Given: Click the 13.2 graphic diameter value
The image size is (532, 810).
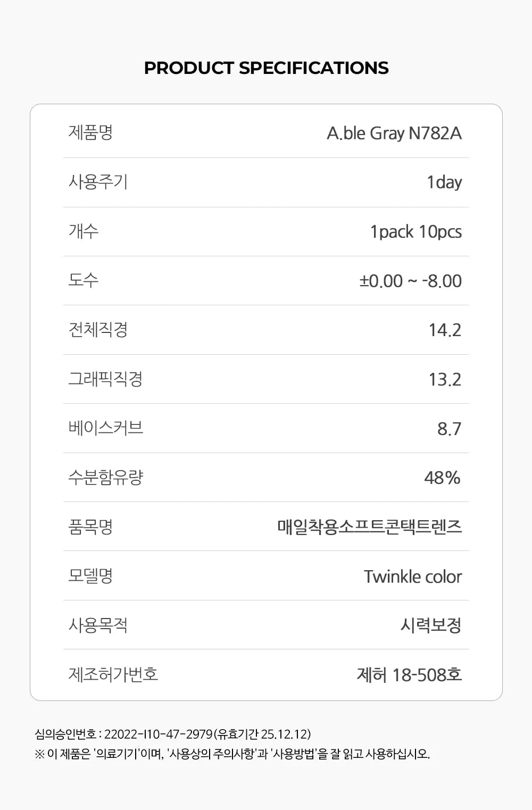Looking at the screenshot, I should pos(445,379).
